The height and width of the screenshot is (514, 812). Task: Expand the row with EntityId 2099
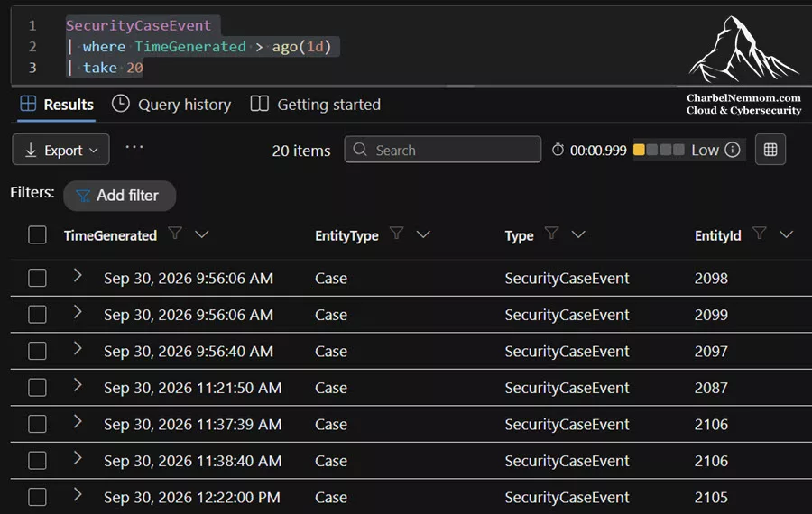[78, 312]
